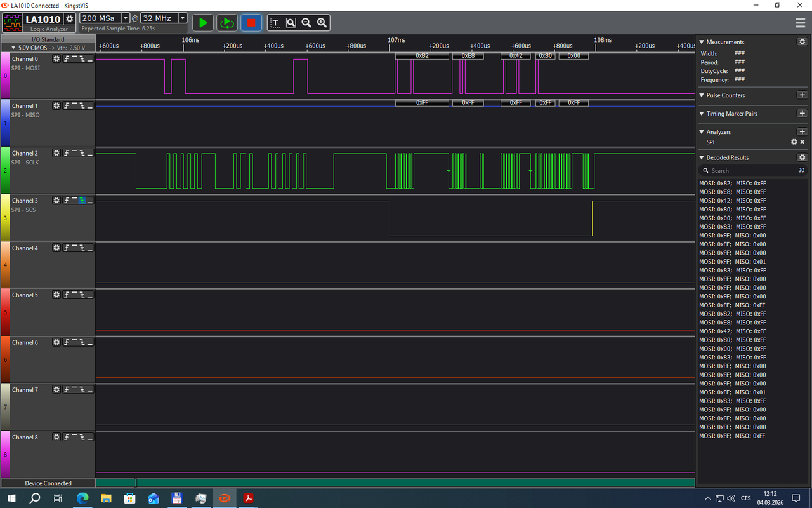
Task: Toggle the rising edge trigger on Channel 0
Action: click(x=67, y=58)
